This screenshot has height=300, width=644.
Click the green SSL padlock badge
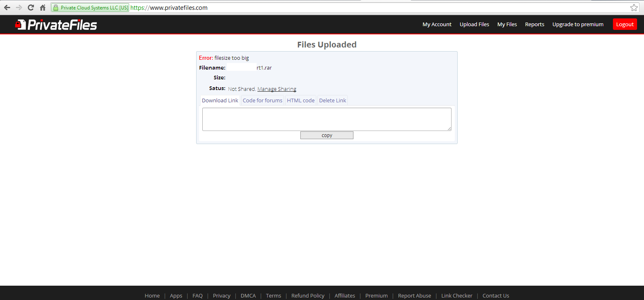(90, 8)
